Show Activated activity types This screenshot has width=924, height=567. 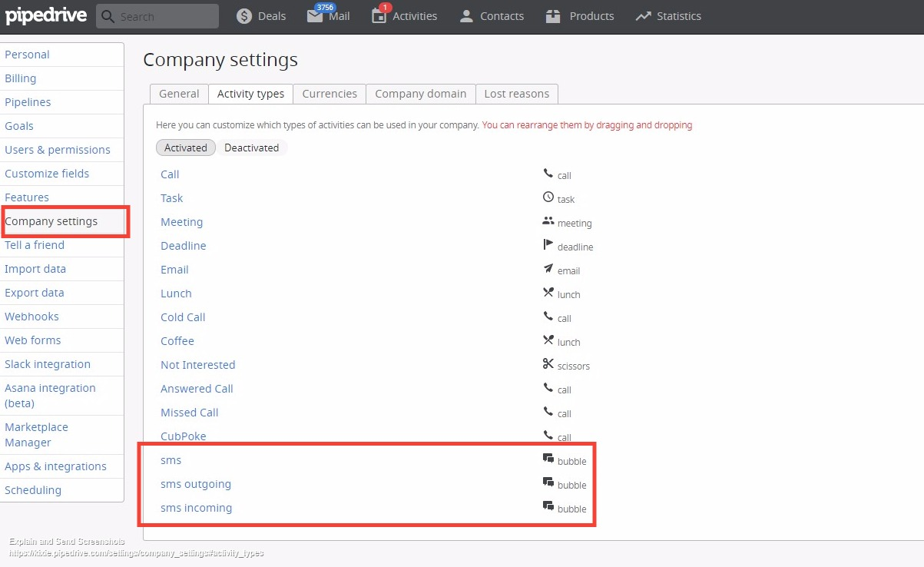click(186, 148)
